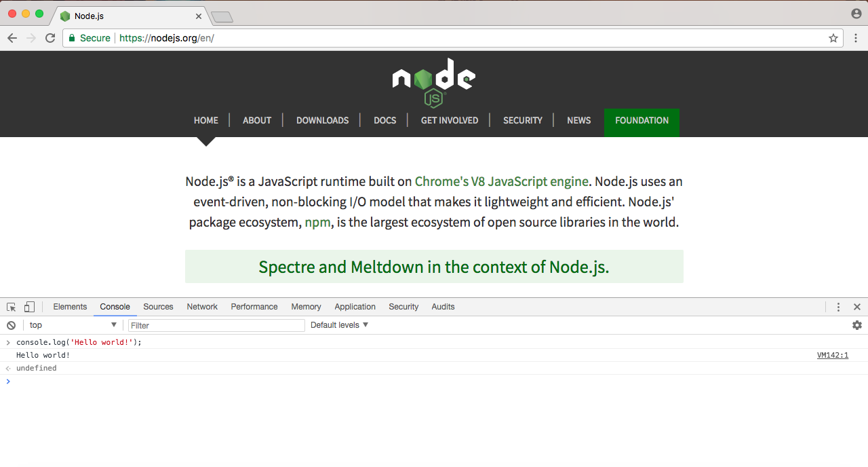Open the top execution context dropdown

pos(73,325)
